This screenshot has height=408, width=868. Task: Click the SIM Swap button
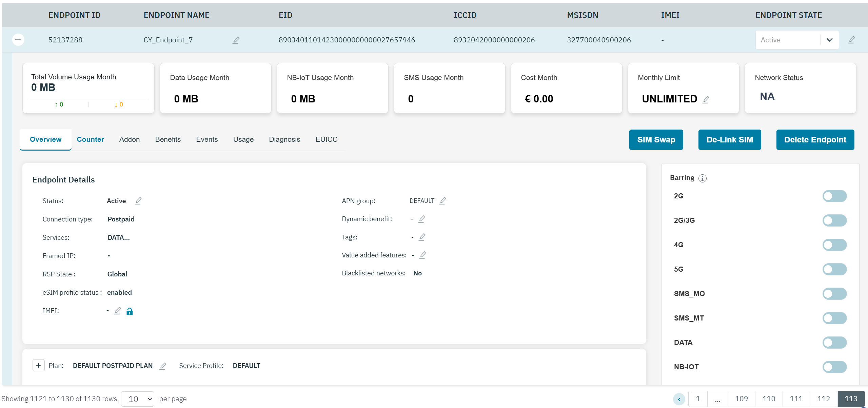656,140
